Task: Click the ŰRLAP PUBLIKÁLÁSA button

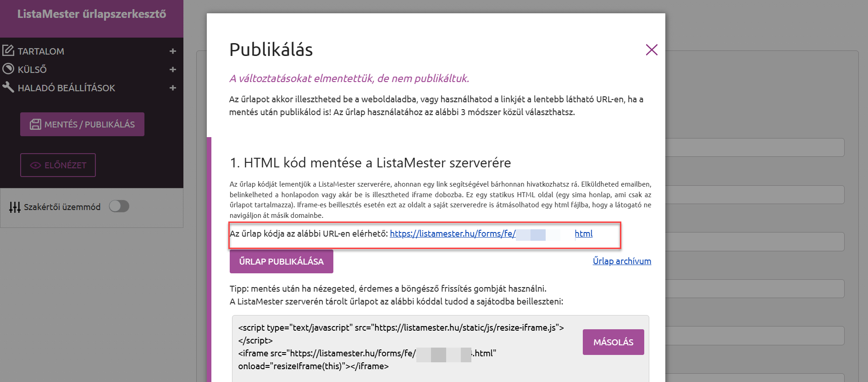Action: [x=282, y=261]
